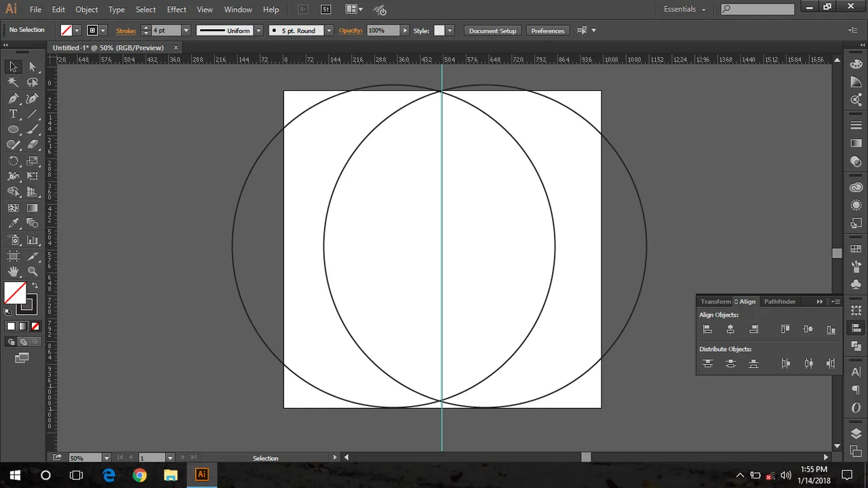Viewport: 868px width, 488px height.
Task: Click the Opacity panel link
Action: coord(351,30)
